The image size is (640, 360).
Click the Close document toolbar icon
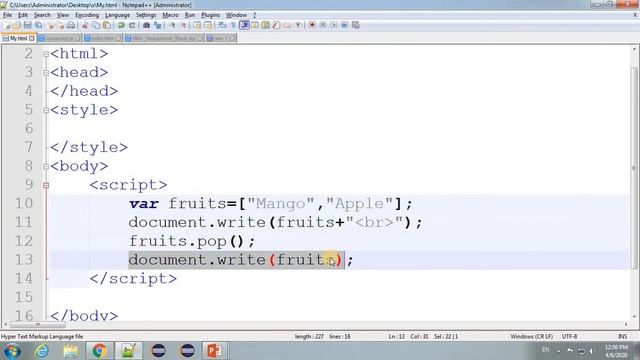pos(50,25)
